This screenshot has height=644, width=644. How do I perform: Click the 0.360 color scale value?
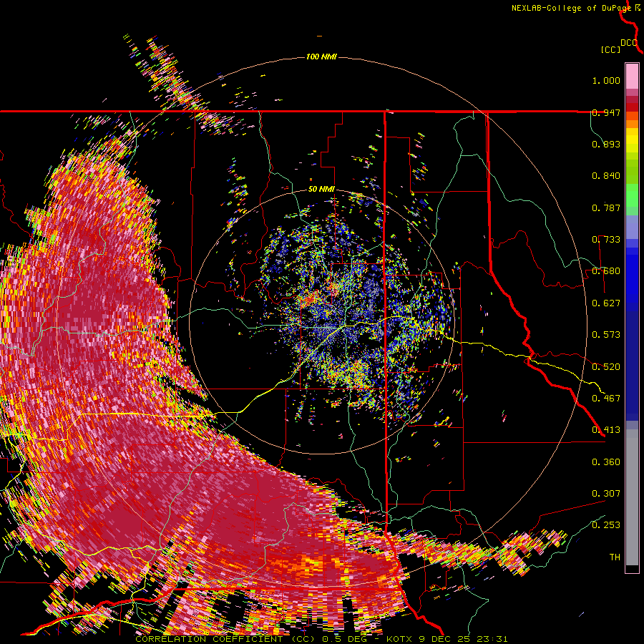pyautogui.click(x=606, y=462)
